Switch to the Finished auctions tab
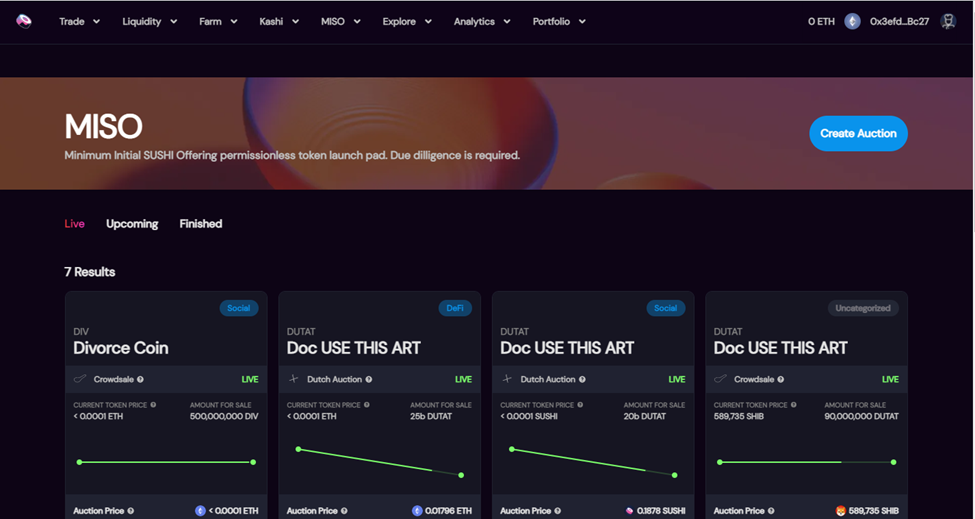 click(x=201, y=224)
